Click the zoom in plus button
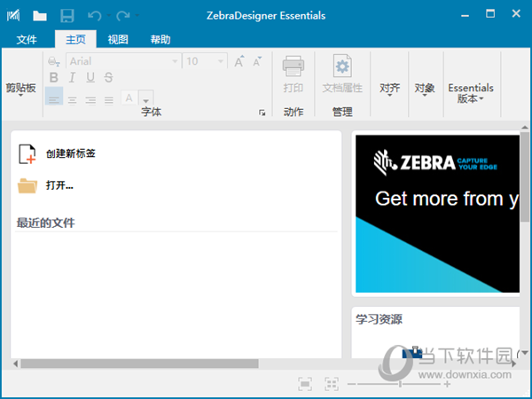532x399 pixels. tap(447, 384)
